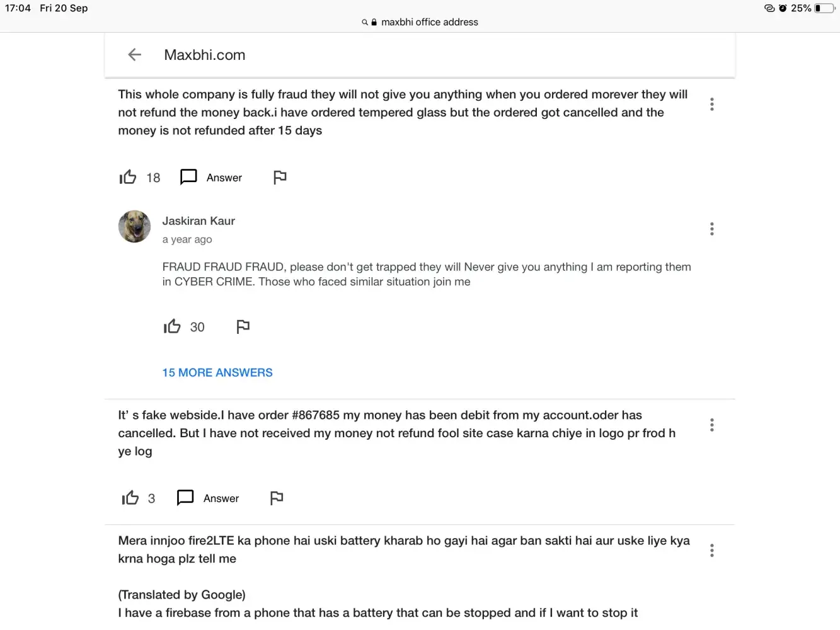Flag the tempered glass fraud question

coord(280,178)
